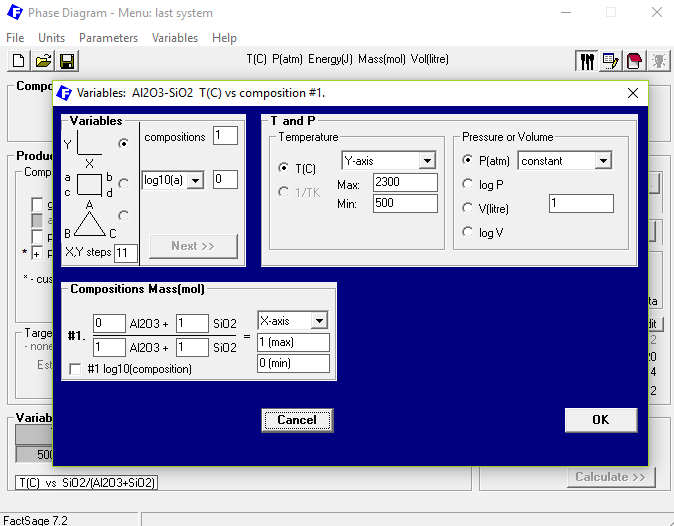
Task: Click the FactSage logo in the main title bar
Action: (x=15, y=12)
